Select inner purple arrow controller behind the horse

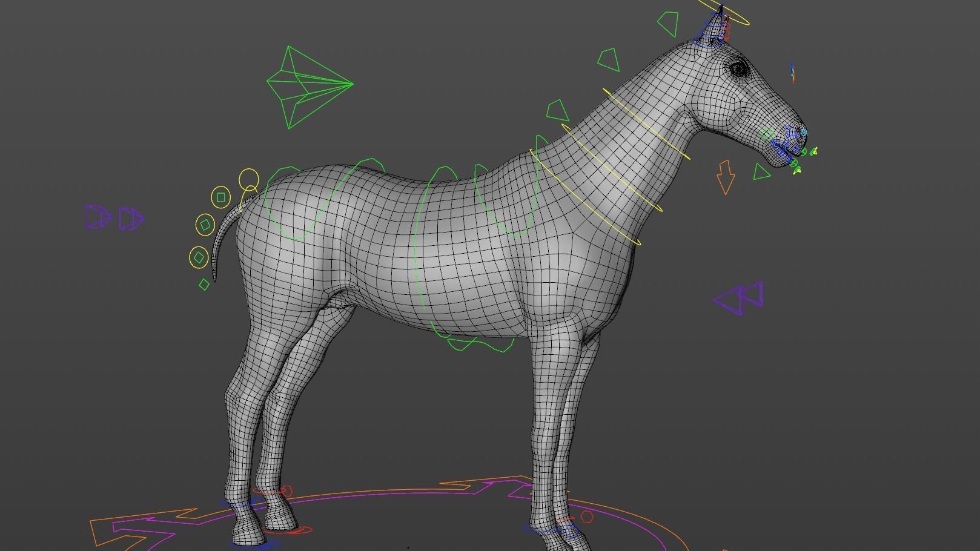[x=131, y=219]
